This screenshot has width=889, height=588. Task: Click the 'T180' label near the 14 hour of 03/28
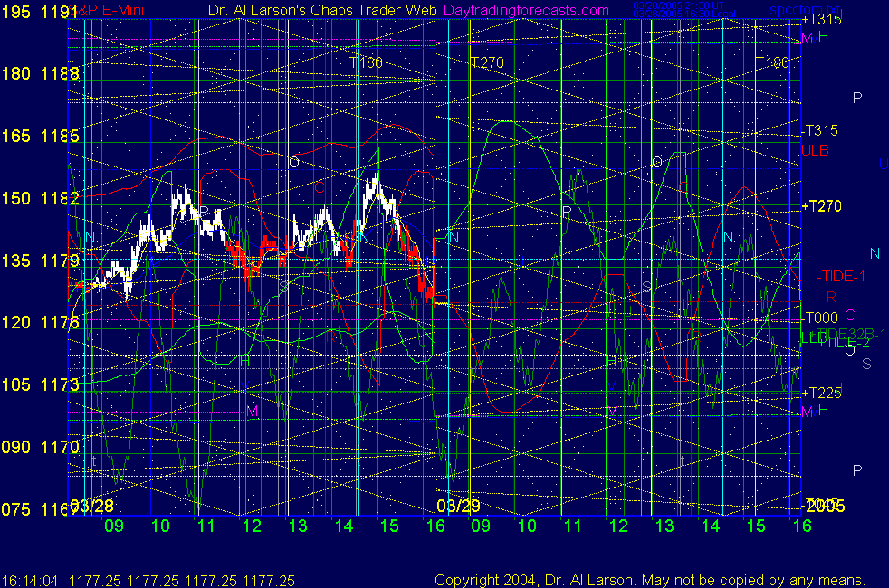[367, 62]
